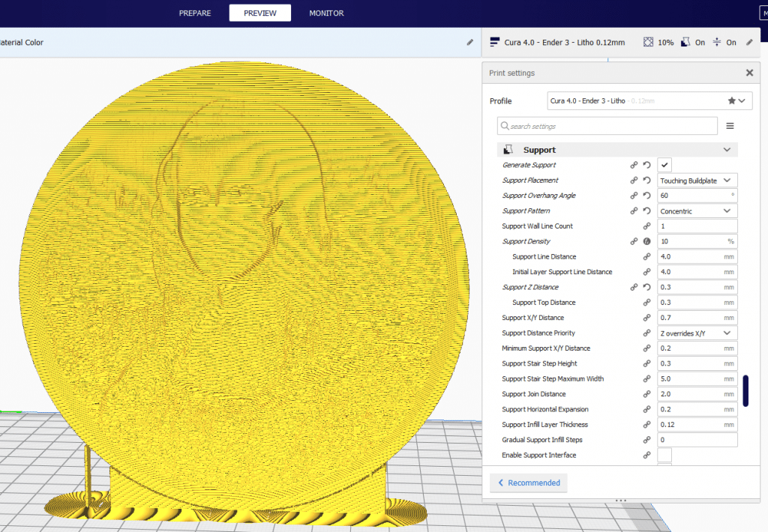
Task: Switch to the PREPARE tab
Action: [x=194, y=13]
